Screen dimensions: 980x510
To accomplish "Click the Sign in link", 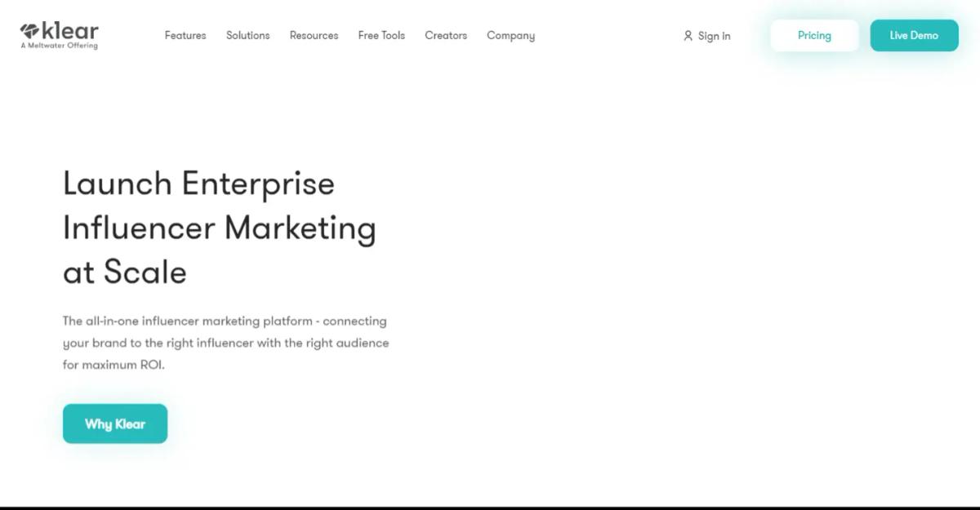I will point(713,35).
